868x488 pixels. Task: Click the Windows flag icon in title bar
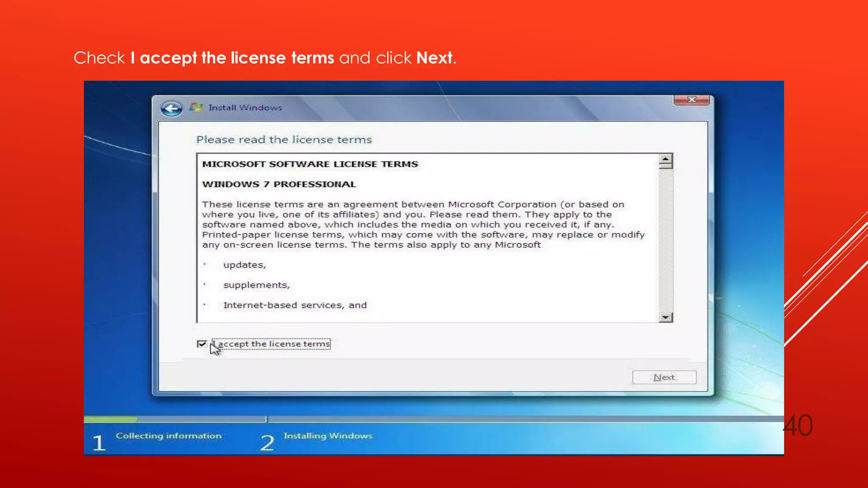196,108
